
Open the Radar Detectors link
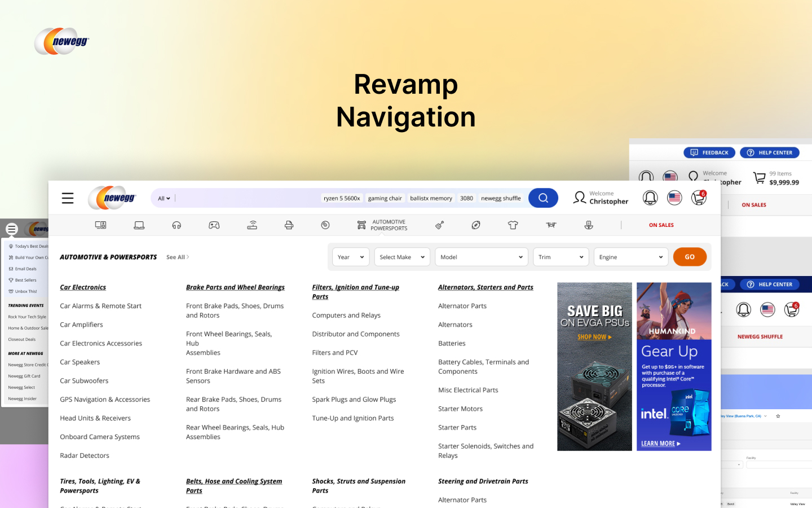point(85,456)
